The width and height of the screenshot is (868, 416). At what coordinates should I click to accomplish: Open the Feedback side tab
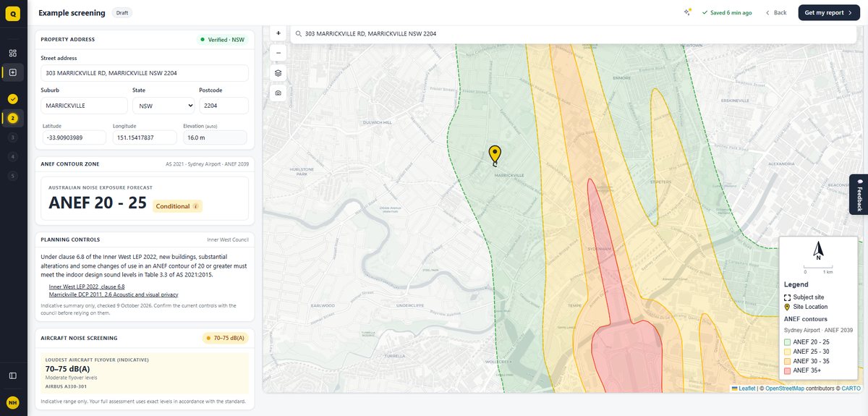coord(859,194)
